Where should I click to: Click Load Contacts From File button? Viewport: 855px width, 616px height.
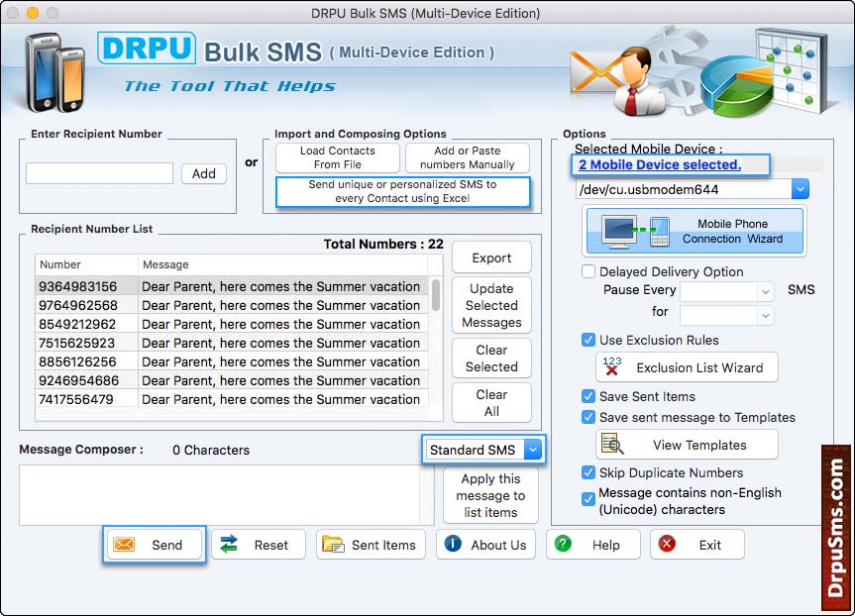338,157
